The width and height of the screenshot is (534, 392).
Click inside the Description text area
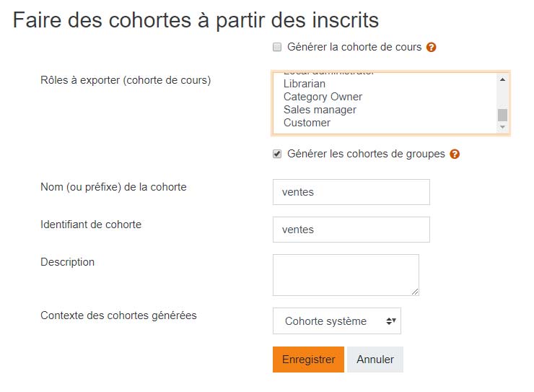click(345, 274)
